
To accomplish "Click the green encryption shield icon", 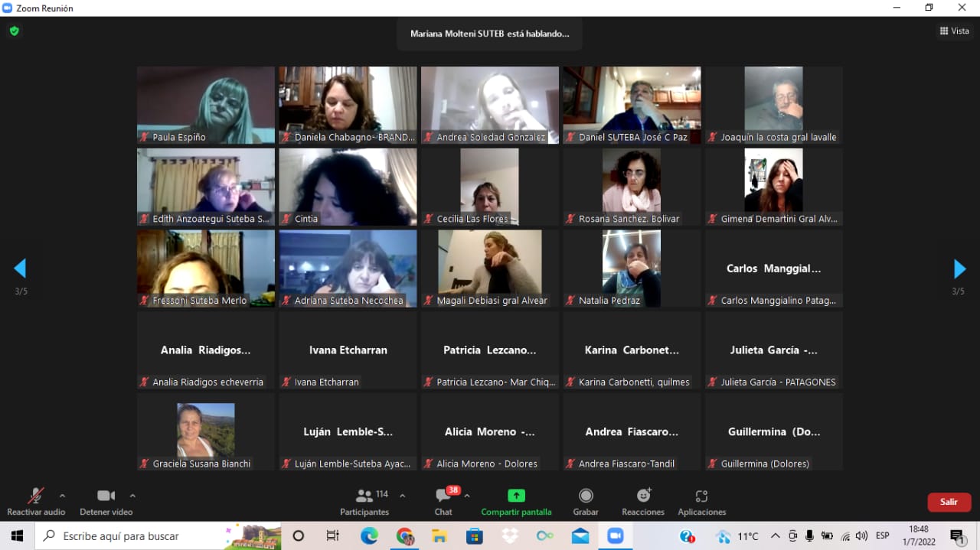I will [14, 31].
